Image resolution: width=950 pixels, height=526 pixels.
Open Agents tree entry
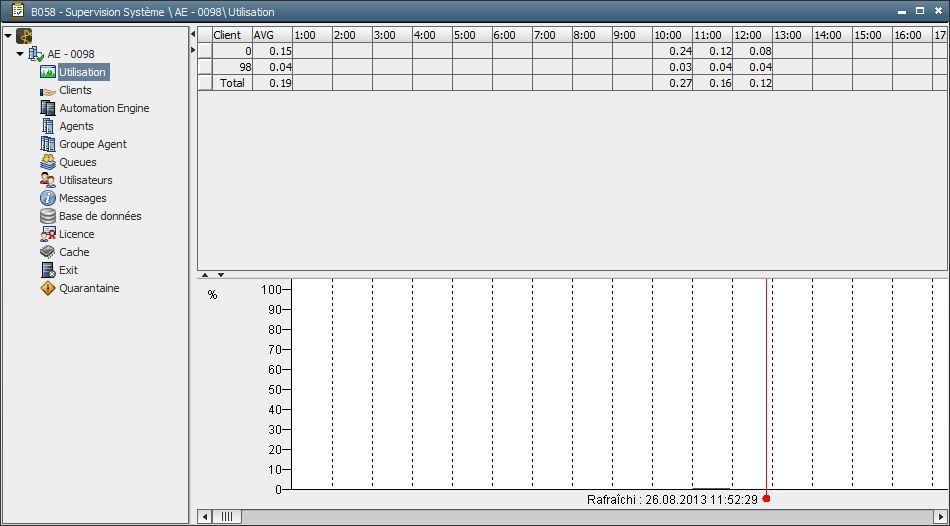76,126
